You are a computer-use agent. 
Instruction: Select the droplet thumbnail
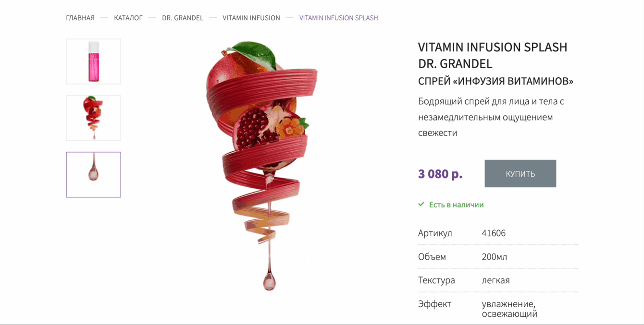tap(93, 175)
